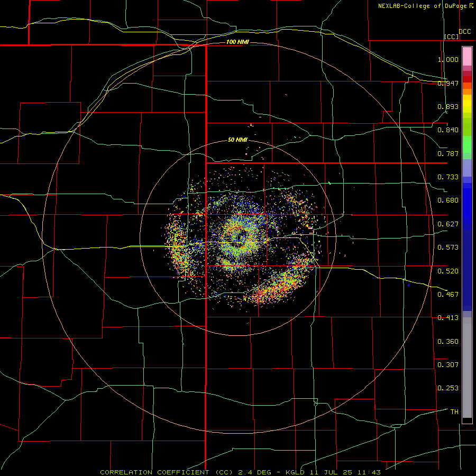476x476 pixels.
Task: Select the 0.360 legend value
Action: [448, 342]
